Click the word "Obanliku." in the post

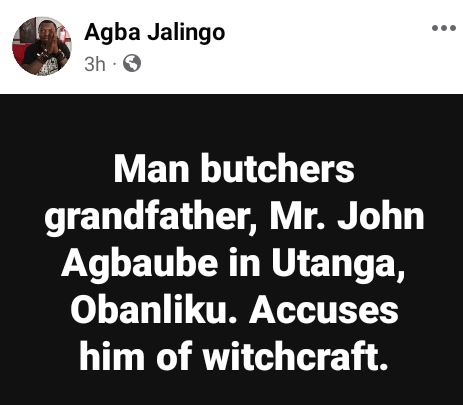tap(154, 310)
